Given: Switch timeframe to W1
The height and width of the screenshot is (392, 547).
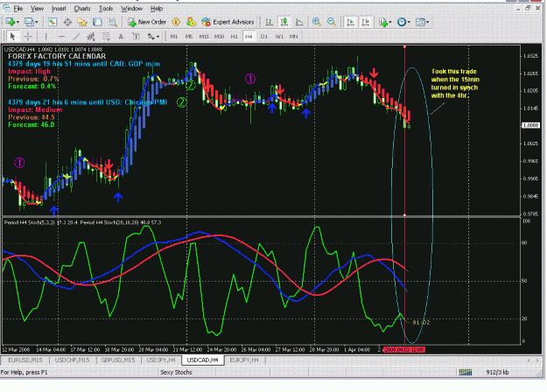Looking at the screenshot, I should coord(279,36).
